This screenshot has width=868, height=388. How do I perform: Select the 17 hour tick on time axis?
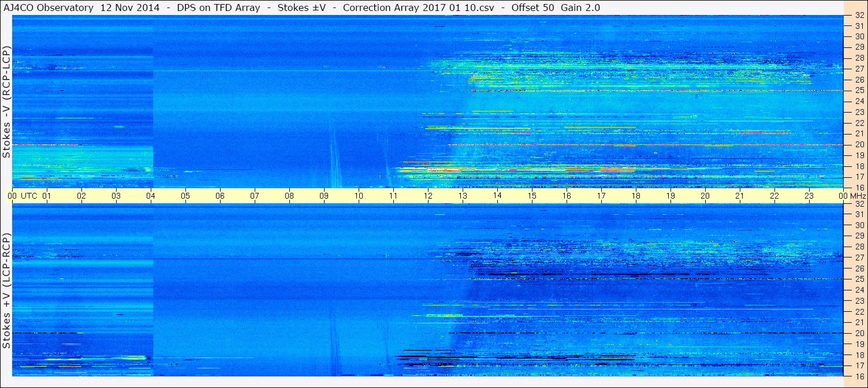coord(601,196)
